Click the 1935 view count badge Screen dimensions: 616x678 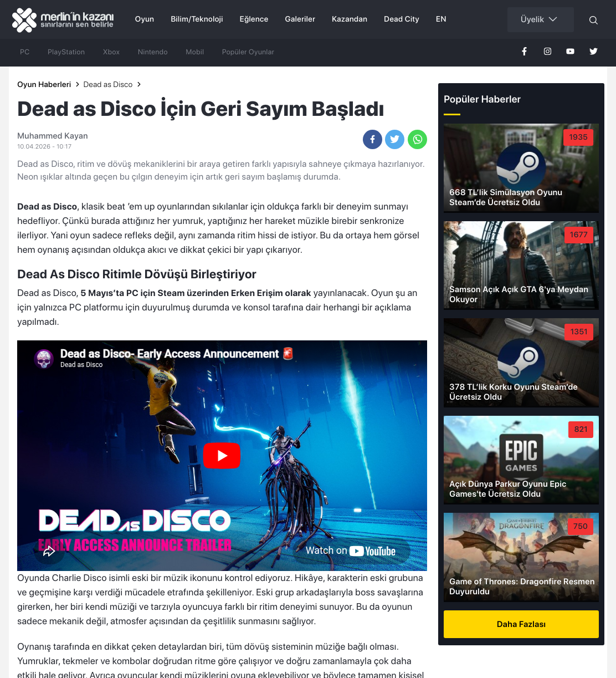(x=578, y=137)
